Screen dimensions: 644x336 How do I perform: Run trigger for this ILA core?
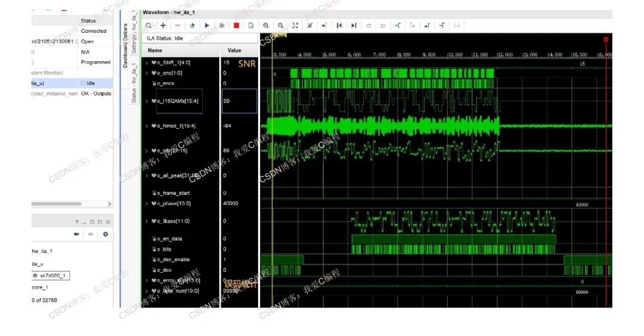point(207,26)
